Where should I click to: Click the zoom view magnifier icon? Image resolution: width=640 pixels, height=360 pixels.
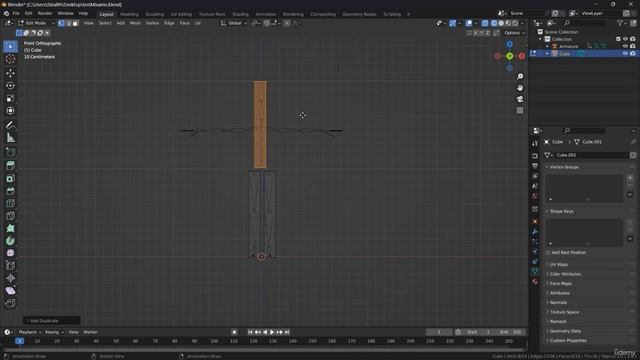coord(520,77)
